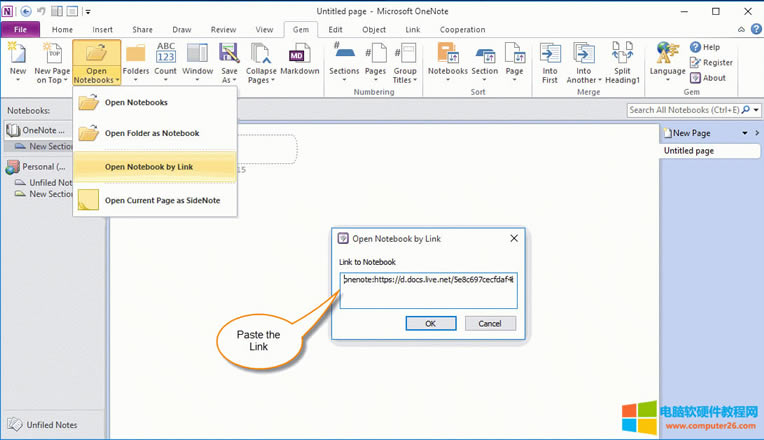The height and width of the screenshot is (440, 764).
Task: Switch to the Draw tab
Action: click(182, 30)
